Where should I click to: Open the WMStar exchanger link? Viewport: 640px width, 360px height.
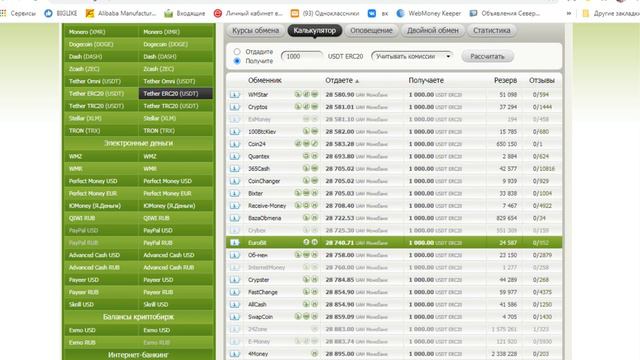coord(258,95)
